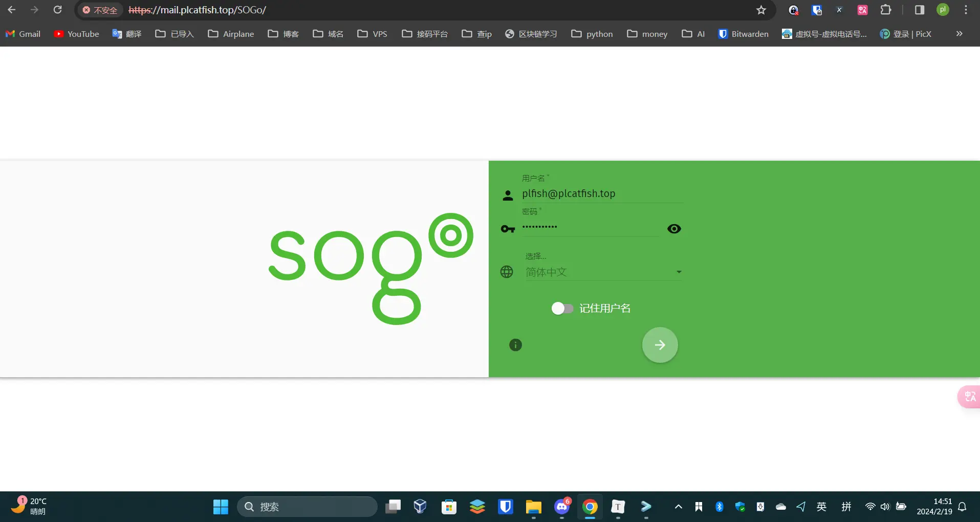
Task: Open the Windows Start menu
Action: click(x=221, y=507)
